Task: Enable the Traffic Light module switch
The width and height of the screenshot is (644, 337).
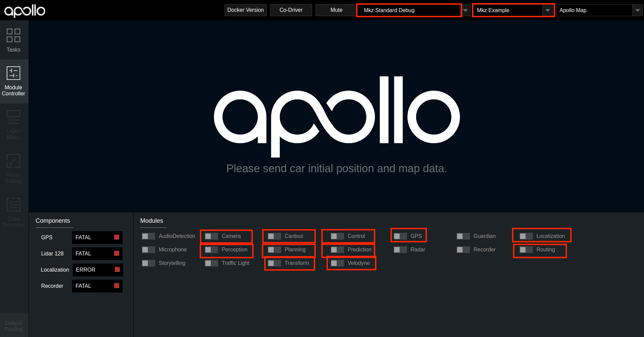Action: [211, 263]
